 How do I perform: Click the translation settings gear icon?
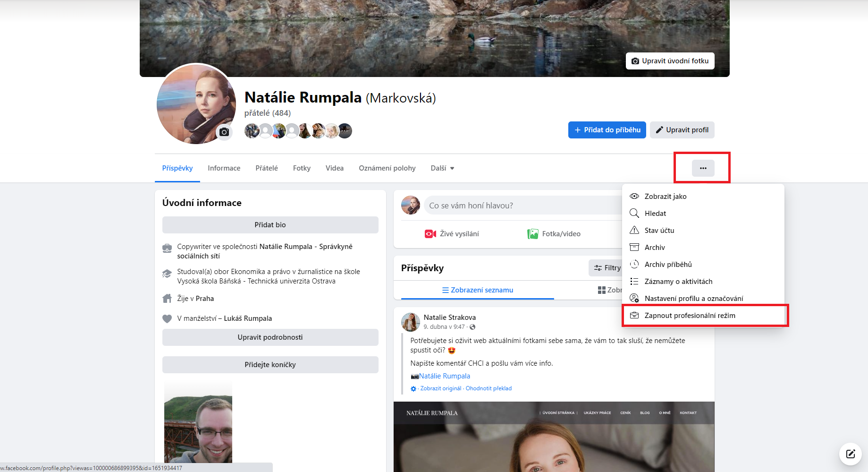click(413, 389)
